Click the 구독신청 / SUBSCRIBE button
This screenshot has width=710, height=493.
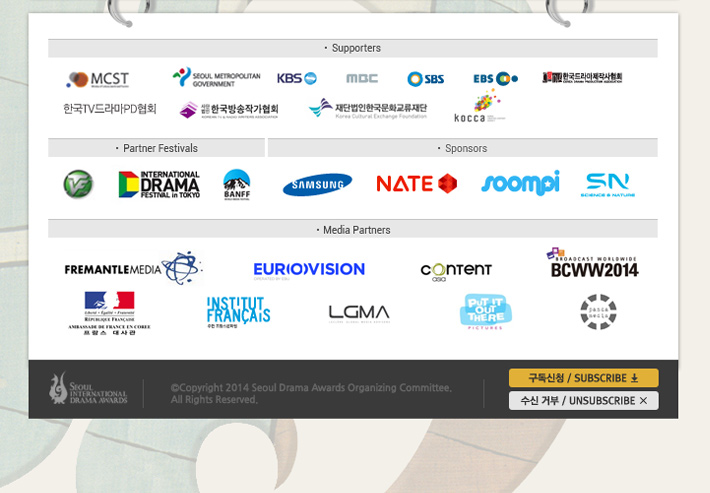[584, 378]
